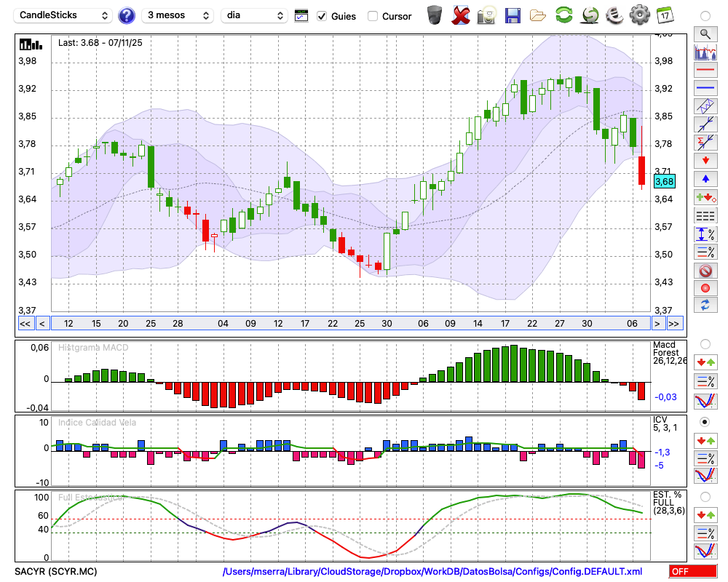Click the blue floppy disk save icon
The width and height of the screenshot is (728, 582).
click(513, 15)
